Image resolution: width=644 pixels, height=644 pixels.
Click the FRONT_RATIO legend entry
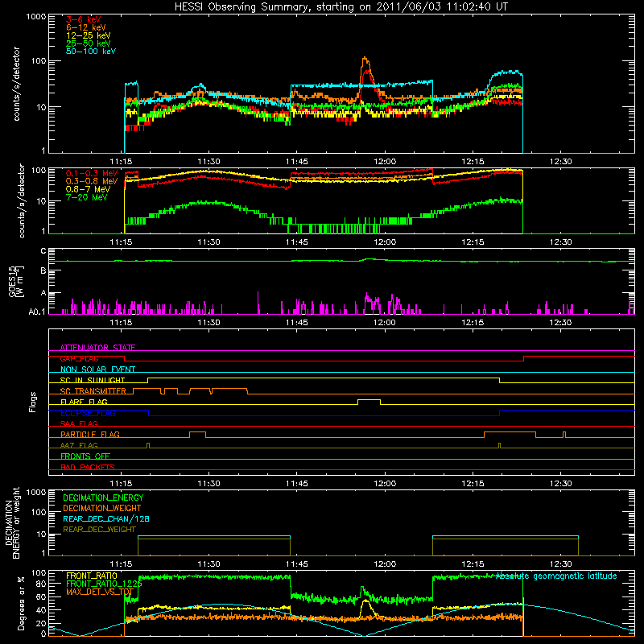point(92,576)
